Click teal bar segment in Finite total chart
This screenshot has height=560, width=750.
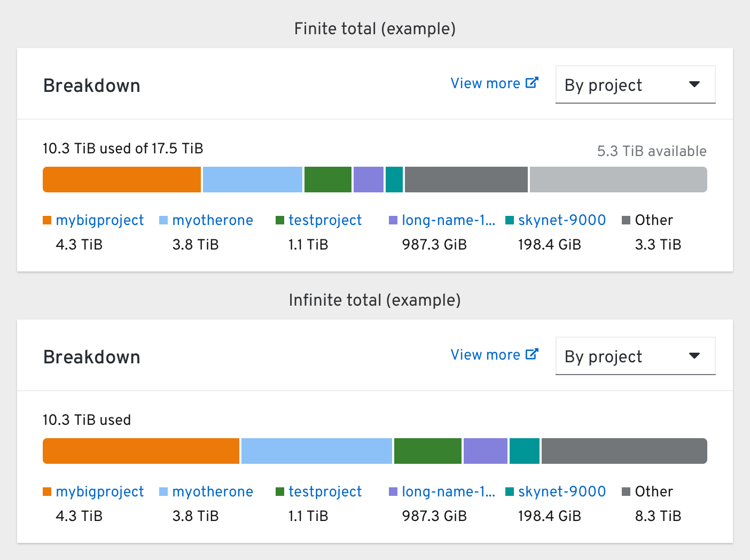(394, 180)
